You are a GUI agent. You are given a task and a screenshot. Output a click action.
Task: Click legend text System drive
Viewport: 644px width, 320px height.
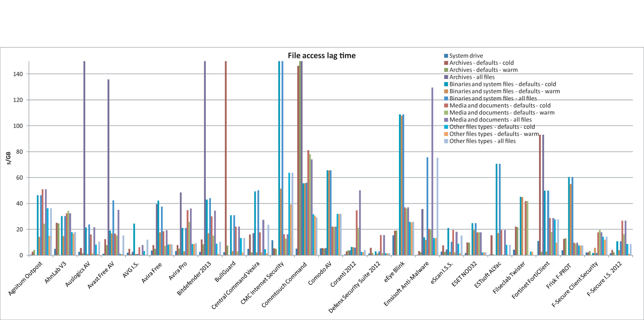[x=466, y=56]
